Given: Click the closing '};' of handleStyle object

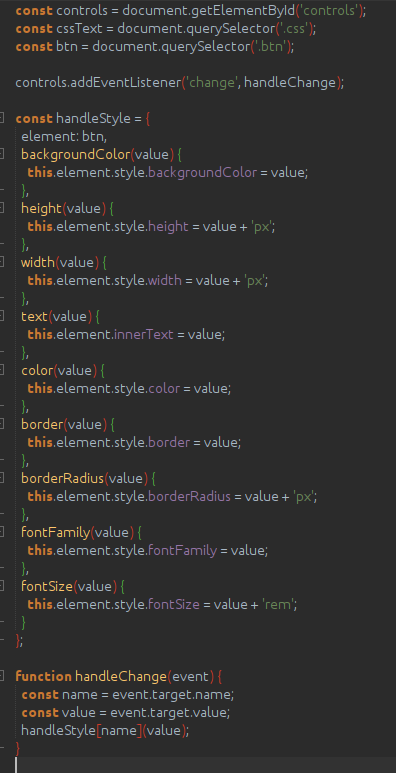Looking at the screenshot, I should [x=19, y=640].
